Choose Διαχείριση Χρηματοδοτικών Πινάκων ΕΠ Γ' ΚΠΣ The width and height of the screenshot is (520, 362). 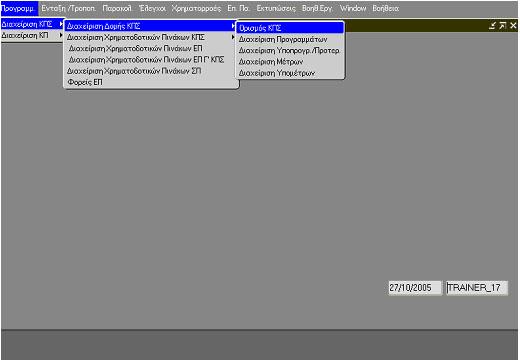click(x=151, y=60)
